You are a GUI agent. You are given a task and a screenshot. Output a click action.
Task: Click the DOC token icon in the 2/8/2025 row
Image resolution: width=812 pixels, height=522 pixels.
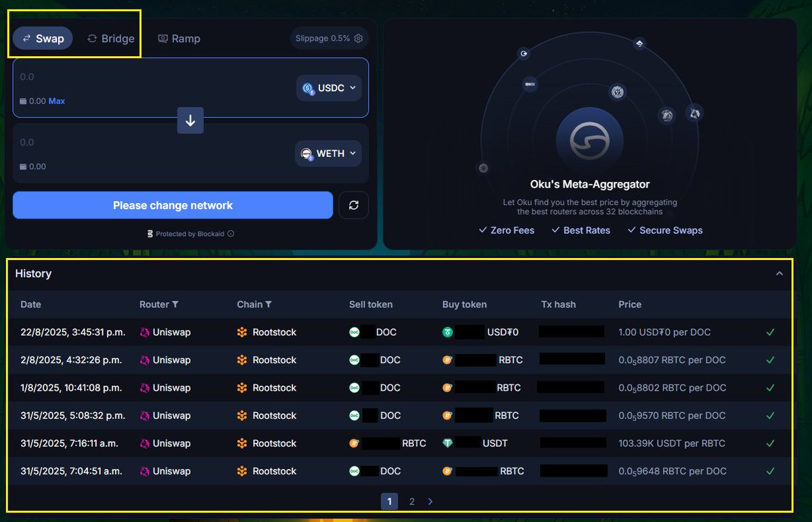point(354,360)
